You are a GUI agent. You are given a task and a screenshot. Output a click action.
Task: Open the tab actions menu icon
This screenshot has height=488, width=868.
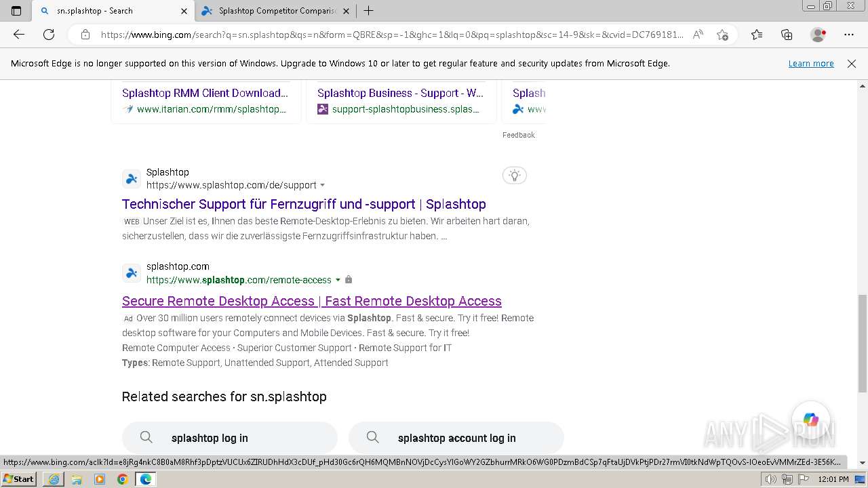point(16,11)
